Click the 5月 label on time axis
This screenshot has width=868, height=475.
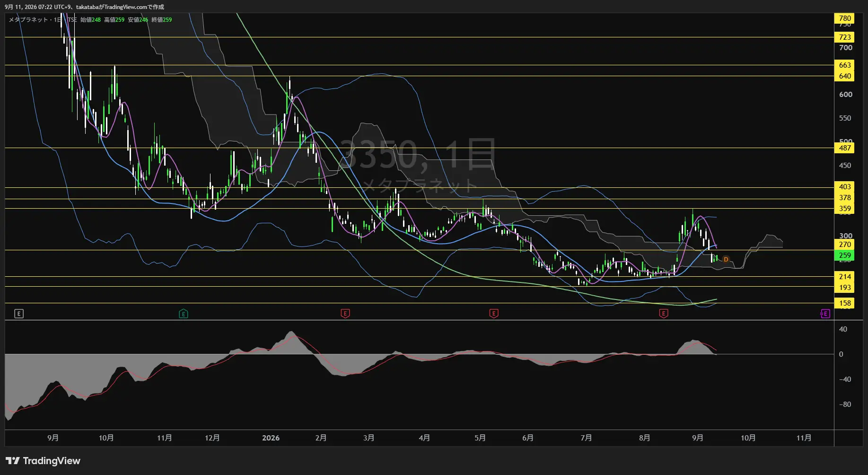click(480, 438)
